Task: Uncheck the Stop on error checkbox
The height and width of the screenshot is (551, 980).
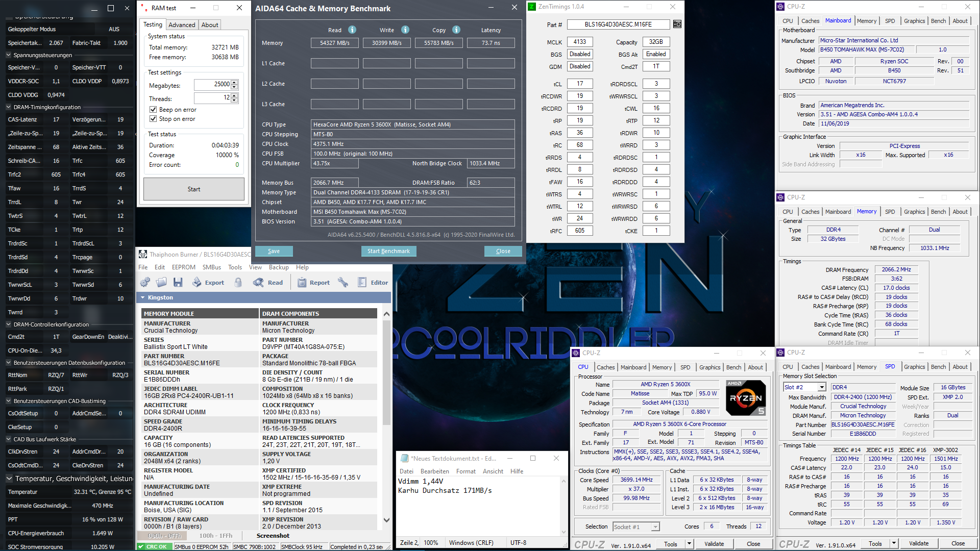Action: point(153,119)
